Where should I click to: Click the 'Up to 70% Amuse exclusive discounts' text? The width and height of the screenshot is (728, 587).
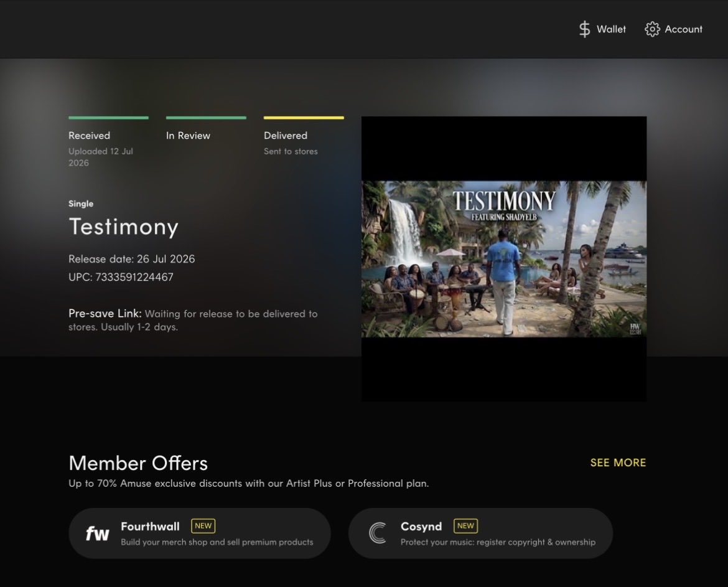[x=249, y=484]
